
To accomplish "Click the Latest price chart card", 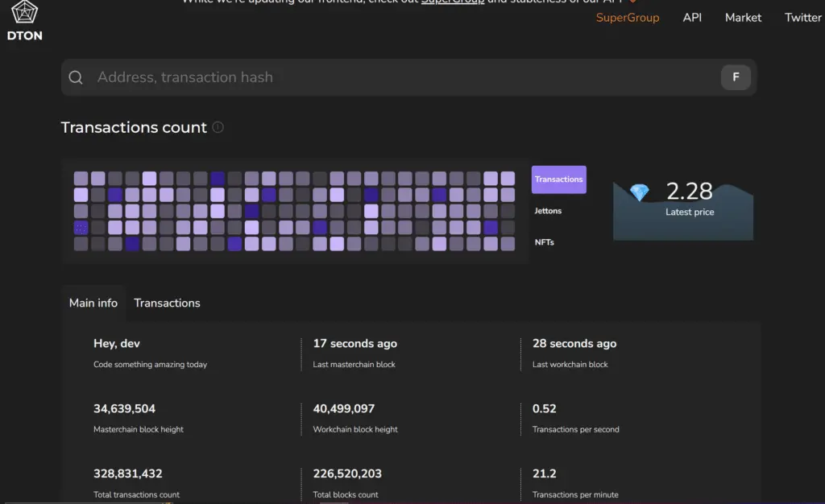I will [683, 211].
